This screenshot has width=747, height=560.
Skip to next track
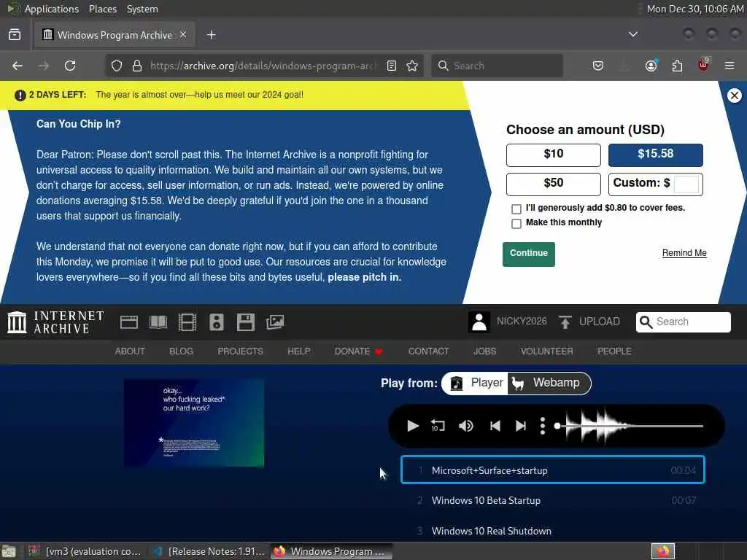point(521,426)
